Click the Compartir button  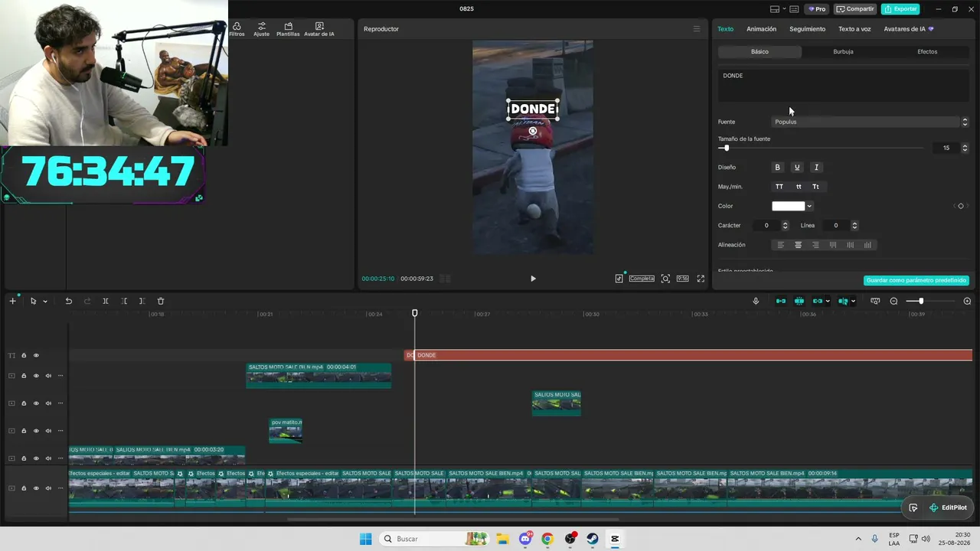[855, 9]
